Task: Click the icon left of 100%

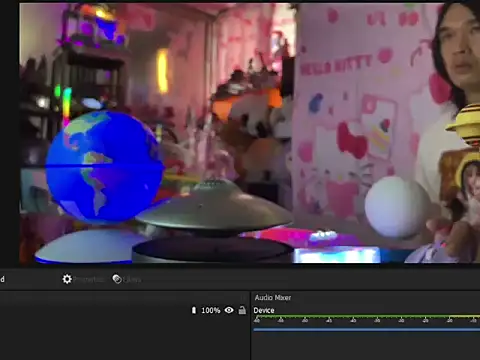Action: [x=194, y=310]
